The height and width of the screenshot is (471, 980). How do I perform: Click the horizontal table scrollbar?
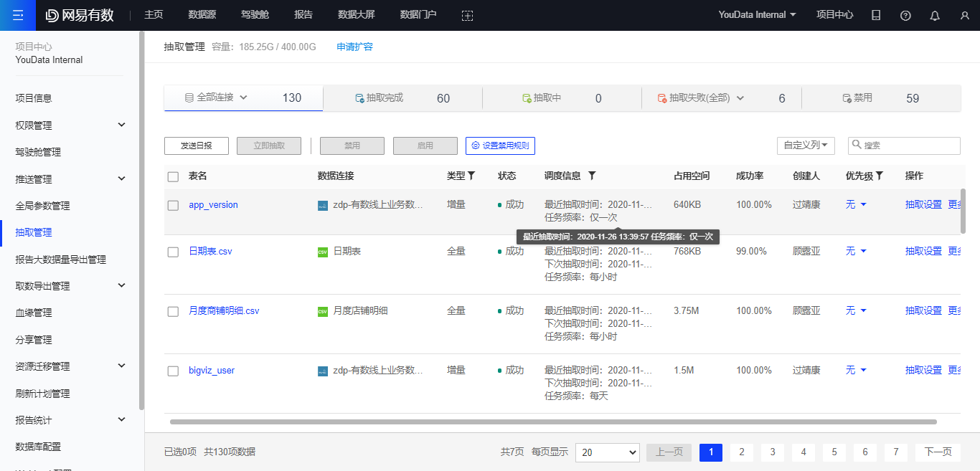(x=552, y=422)
